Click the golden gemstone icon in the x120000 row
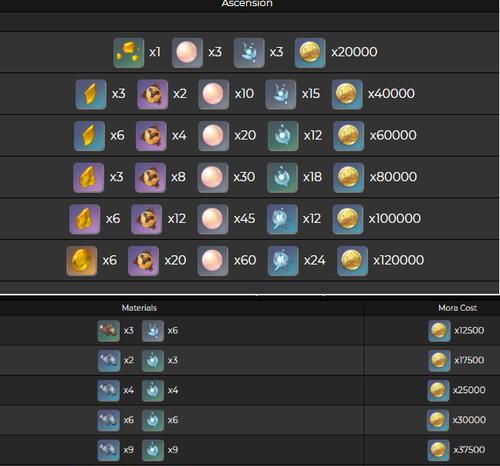The height and width of the screenshot is (466, 500). click(82, 261)
